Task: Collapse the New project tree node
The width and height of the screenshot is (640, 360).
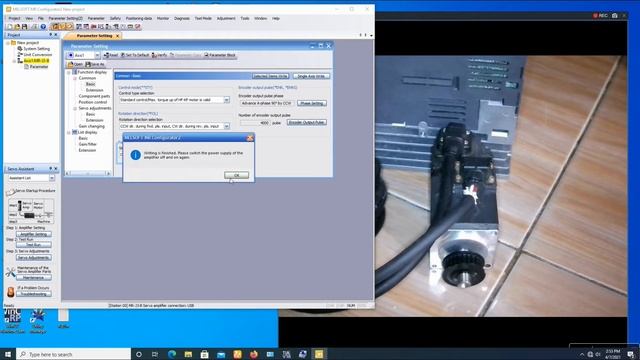Action: tap(8, 43)
